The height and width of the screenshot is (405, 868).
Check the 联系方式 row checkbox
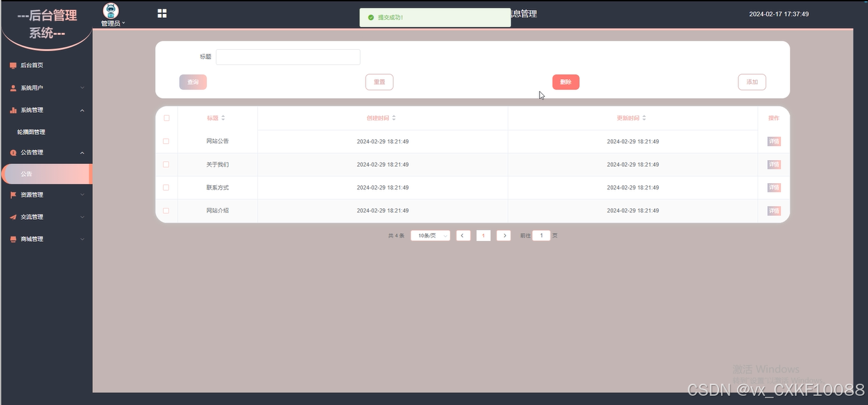tap(166, 188)
